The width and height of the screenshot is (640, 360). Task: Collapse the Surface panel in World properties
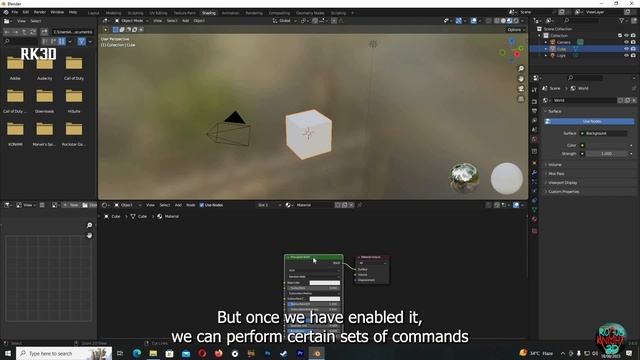coord(555,111)
